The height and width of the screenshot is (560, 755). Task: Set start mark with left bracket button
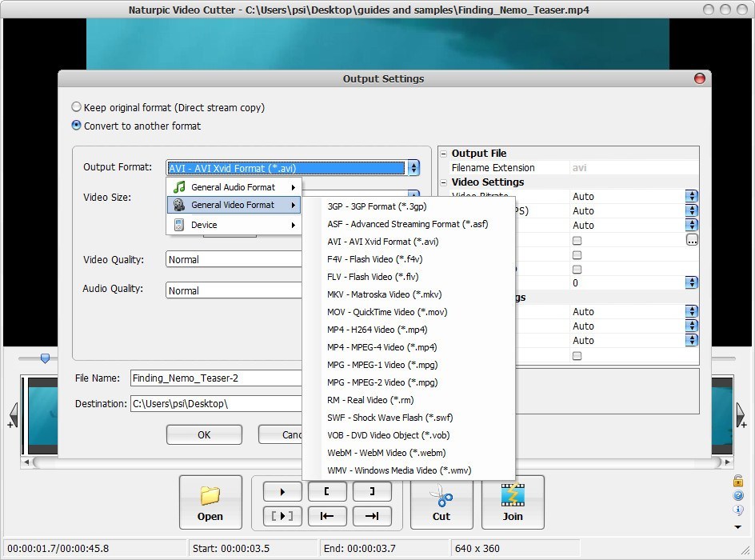tap(327, 492)
